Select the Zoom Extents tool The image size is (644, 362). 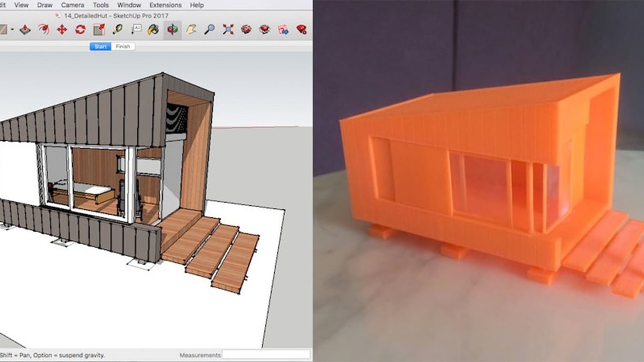(228, 30)
